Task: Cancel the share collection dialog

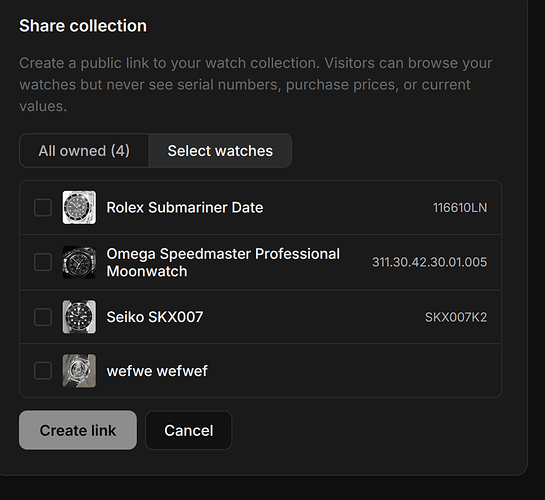Action: pyautogui.click(x=188, y=430)
